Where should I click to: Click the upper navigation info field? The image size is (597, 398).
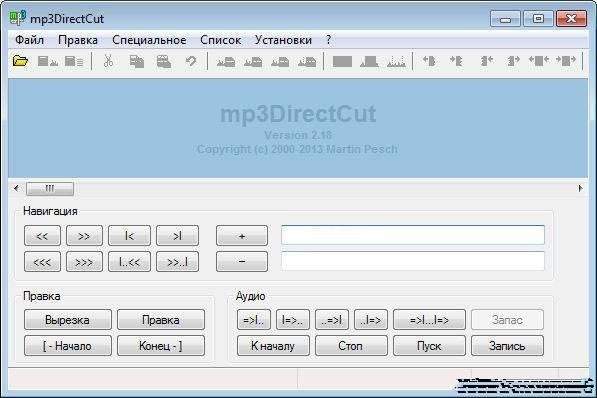413,235
